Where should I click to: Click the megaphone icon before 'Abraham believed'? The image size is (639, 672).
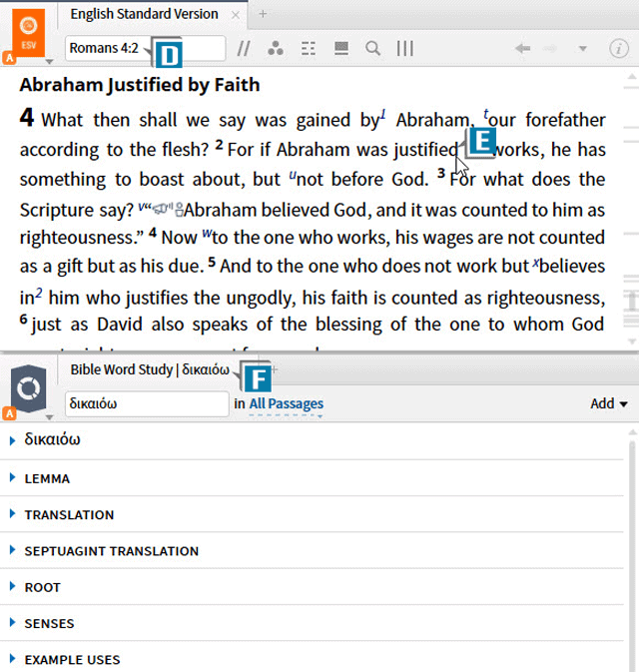(x=163, y=209)
